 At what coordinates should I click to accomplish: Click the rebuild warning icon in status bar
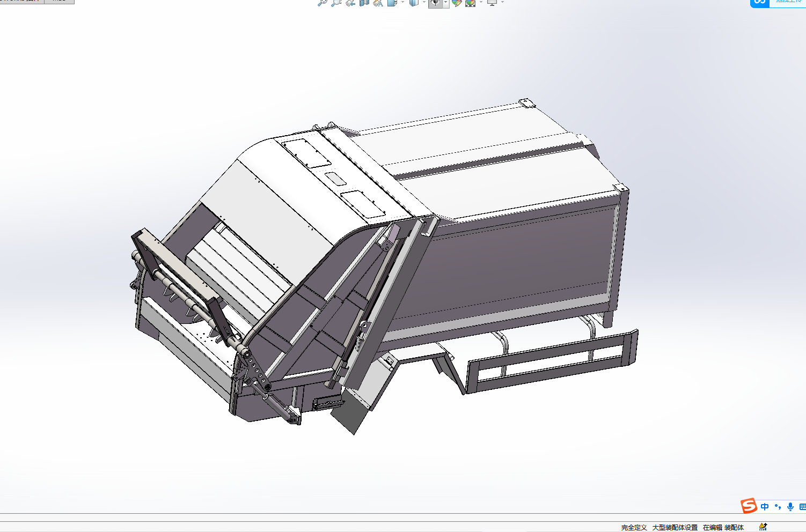tap(763, 527)
